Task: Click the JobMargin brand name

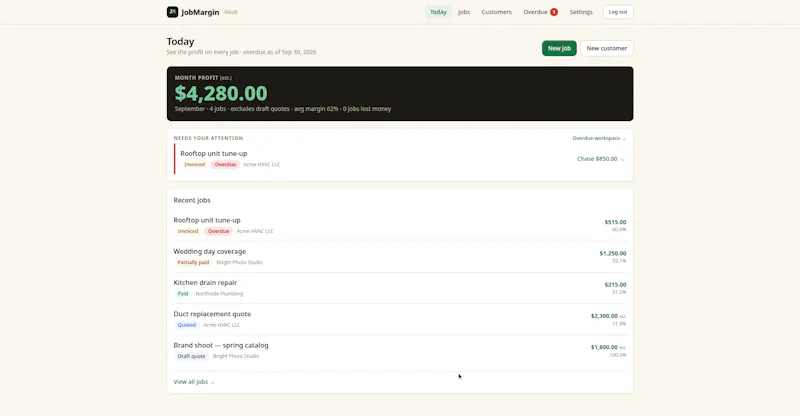Action: click(x=200, y=12)
